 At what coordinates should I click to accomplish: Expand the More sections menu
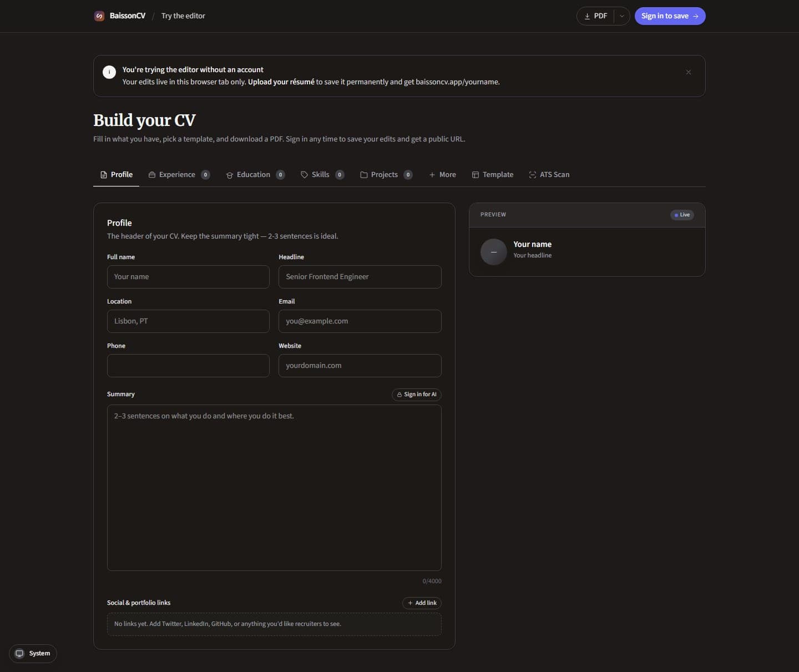pyautogui.click(x=442, y=175)
